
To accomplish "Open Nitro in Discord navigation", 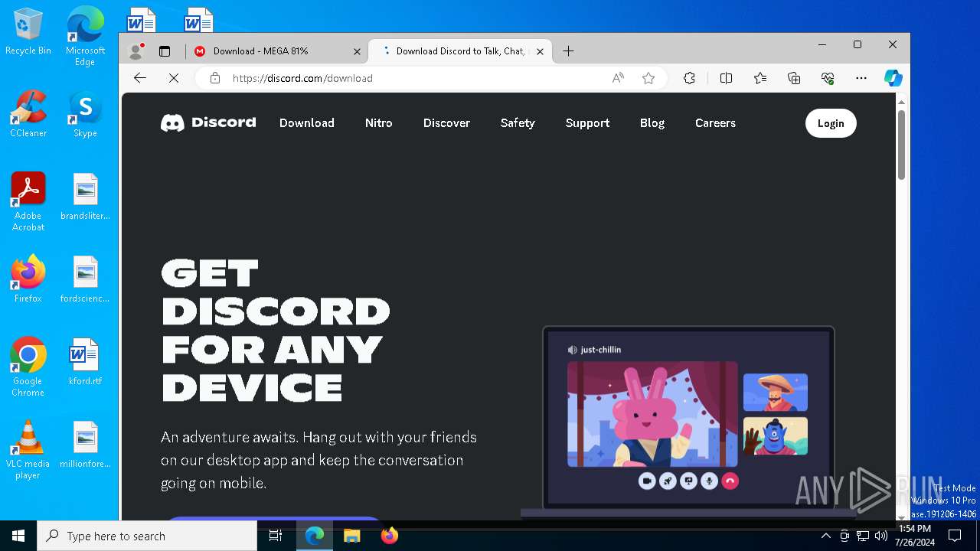I will 379,122.
